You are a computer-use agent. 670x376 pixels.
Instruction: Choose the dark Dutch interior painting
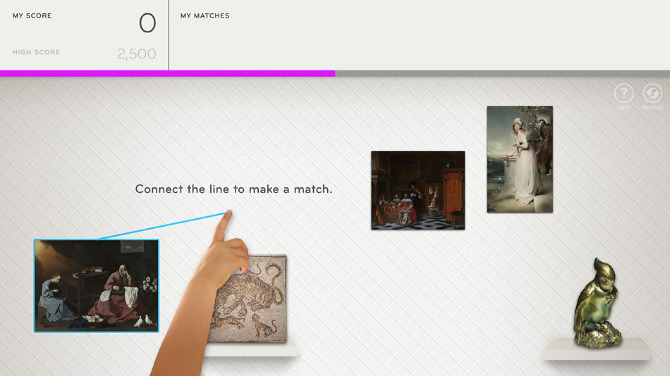coord(418,190)
